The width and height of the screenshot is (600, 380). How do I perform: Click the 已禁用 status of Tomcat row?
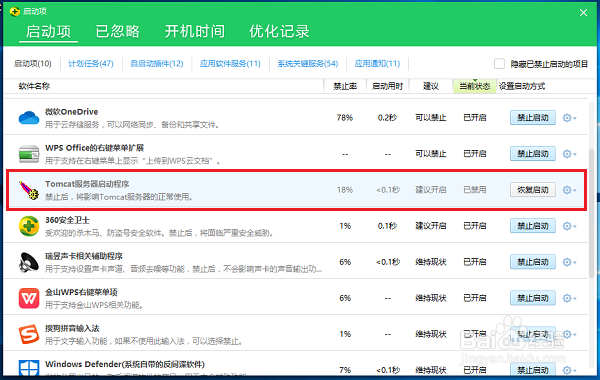[474, 190]
